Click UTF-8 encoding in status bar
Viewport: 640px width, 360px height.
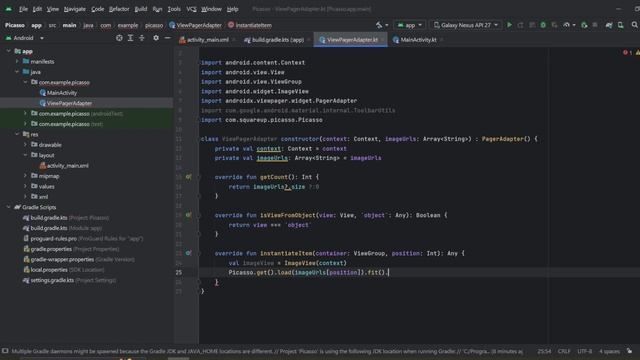pyautogui.click(x=584, y=351)
